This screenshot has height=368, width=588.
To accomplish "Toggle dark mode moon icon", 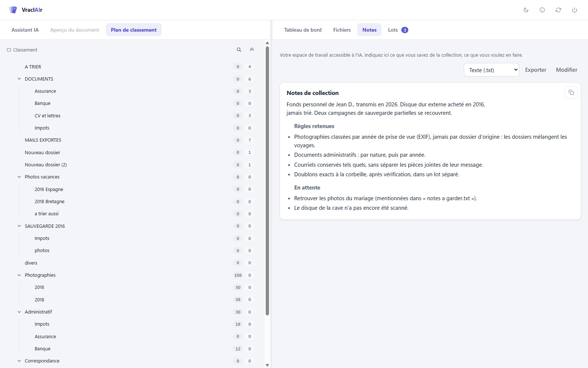I will coord(526,10).
